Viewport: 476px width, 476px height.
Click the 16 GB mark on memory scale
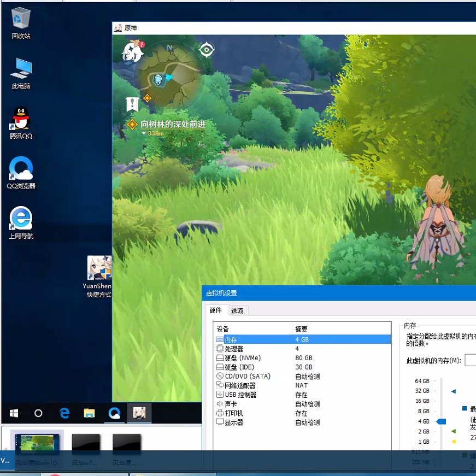(422, 401)
